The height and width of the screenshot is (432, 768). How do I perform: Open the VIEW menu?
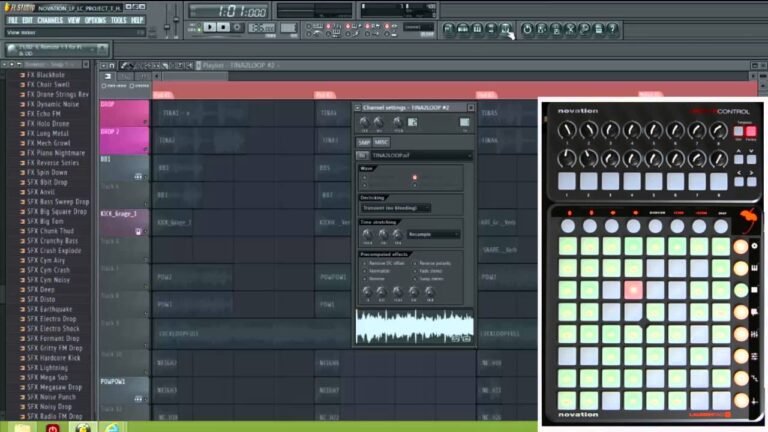pos(73,21)
